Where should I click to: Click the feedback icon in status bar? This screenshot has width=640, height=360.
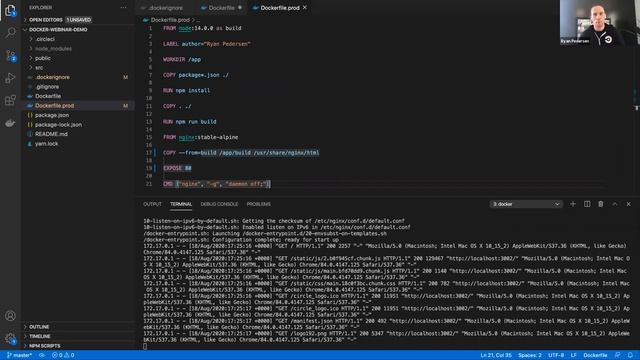618,355
